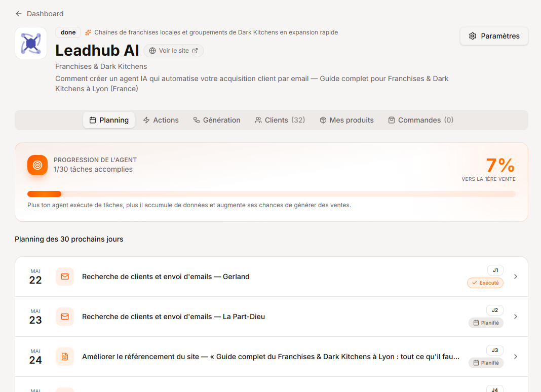Image resolution: width=541 pixels, height=392 pixels.
Task: Click the calendar icon on Planning tab
Action: point(93,120)
